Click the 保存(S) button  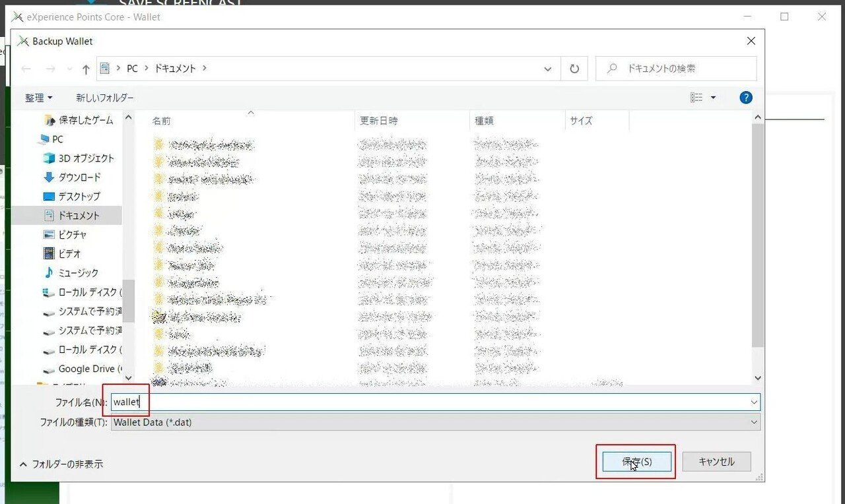[637, 462]
